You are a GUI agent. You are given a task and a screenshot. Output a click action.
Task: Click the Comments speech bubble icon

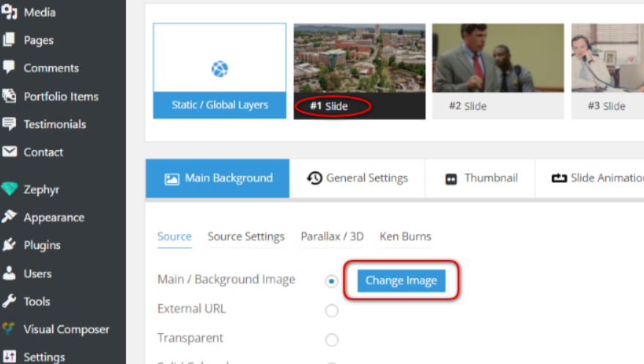(x=9, y=67)
